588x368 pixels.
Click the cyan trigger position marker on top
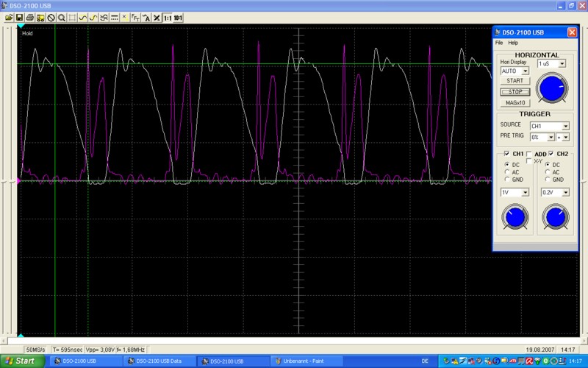pos(21,26)
